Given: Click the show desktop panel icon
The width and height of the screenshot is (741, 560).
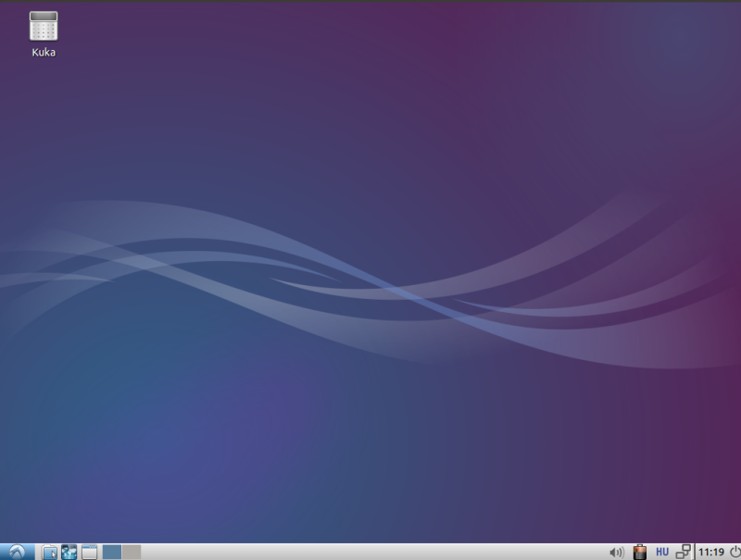Looking at the screenshot, I should pyautogui.click(x=89, y=552).
